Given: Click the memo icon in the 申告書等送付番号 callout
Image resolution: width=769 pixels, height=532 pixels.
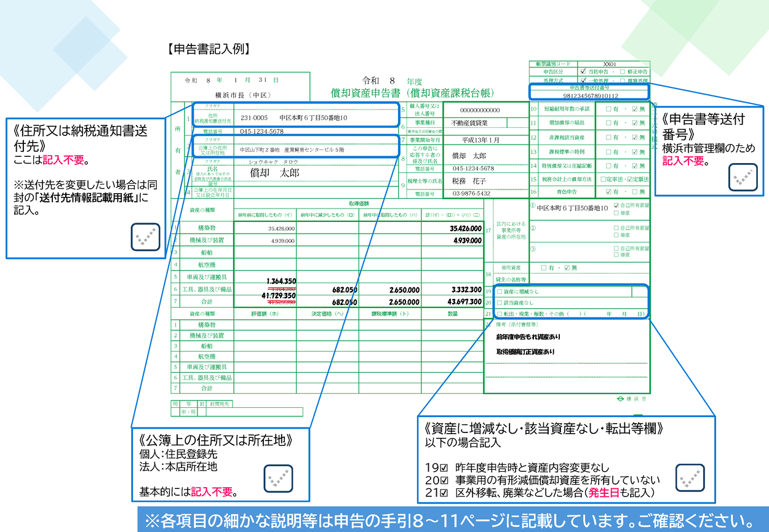Looking at the screenshot, I should 743,178.
